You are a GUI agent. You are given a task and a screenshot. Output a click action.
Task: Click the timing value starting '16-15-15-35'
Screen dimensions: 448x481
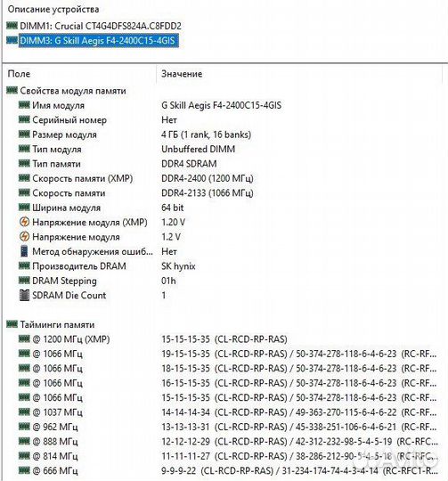point(299,383)
